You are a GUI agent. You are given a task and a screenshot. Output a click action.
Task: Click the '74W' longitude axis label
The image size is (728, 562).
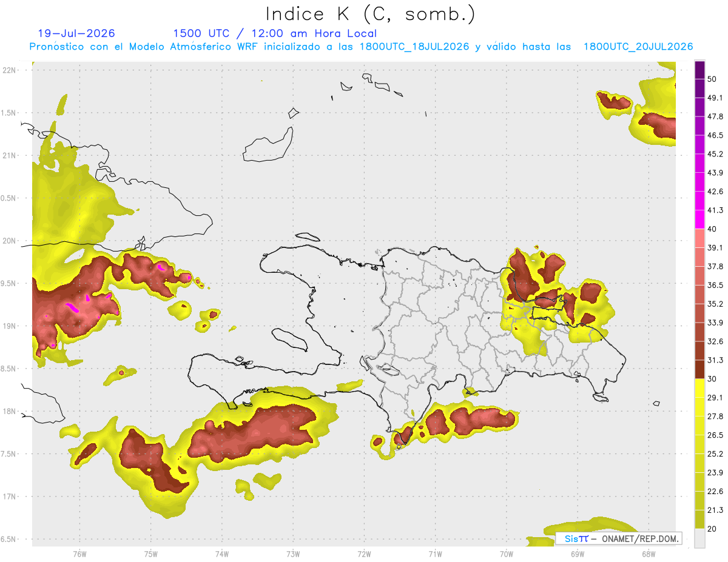pos(222,554)
